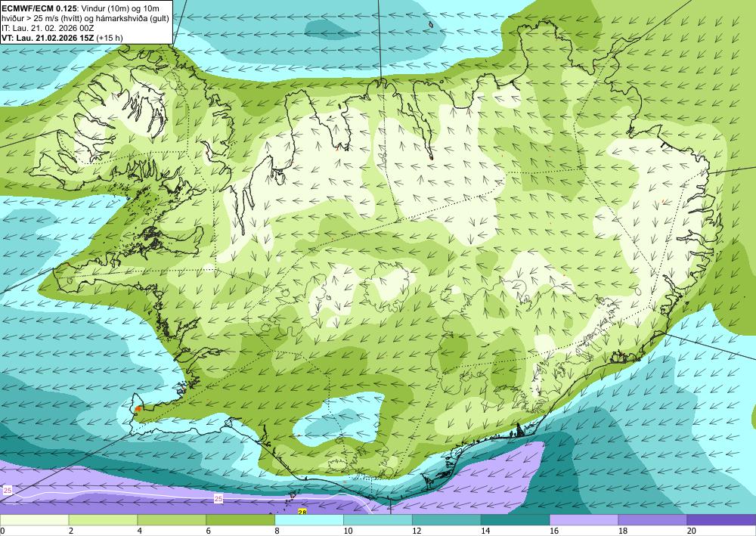Click the dark teal 14–16 legend swatch
Image resolution: width=756 pixels, height=536 pixels.
click(515, 519)
